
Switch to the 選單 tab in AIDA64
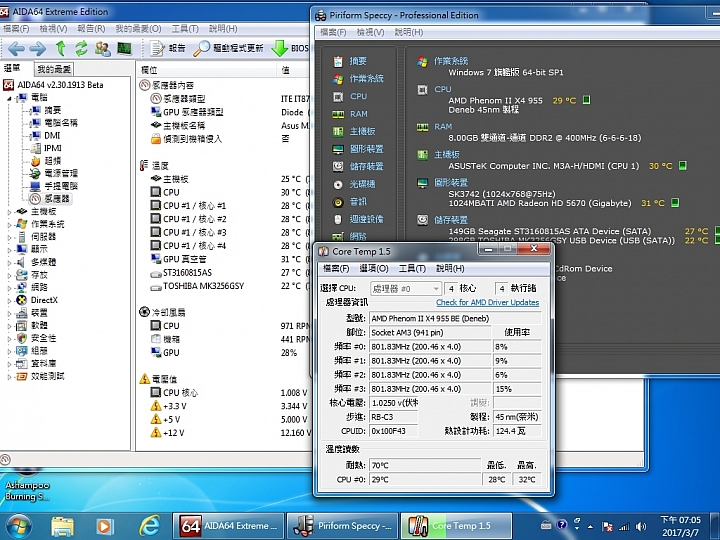click(12, 68)
